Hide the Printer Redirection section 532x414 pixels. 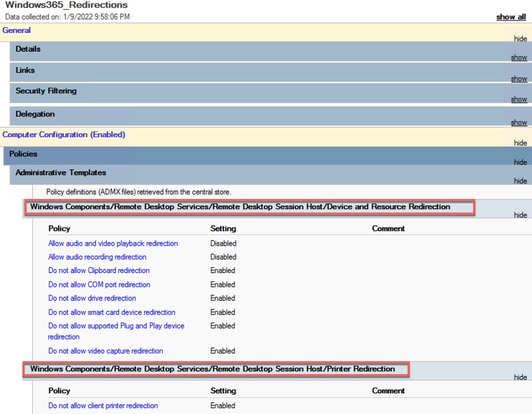click(x=520, y=377)
